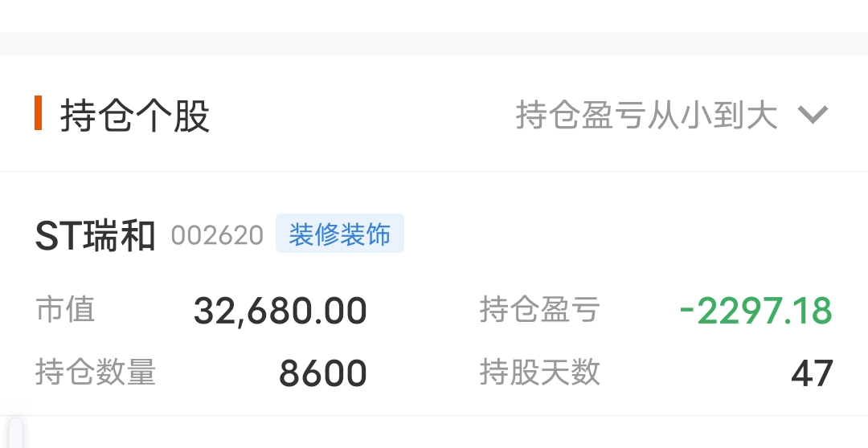Click the 市值 label
The width and height of the screenshot is (868, 448).
click(x=65, y=308)
